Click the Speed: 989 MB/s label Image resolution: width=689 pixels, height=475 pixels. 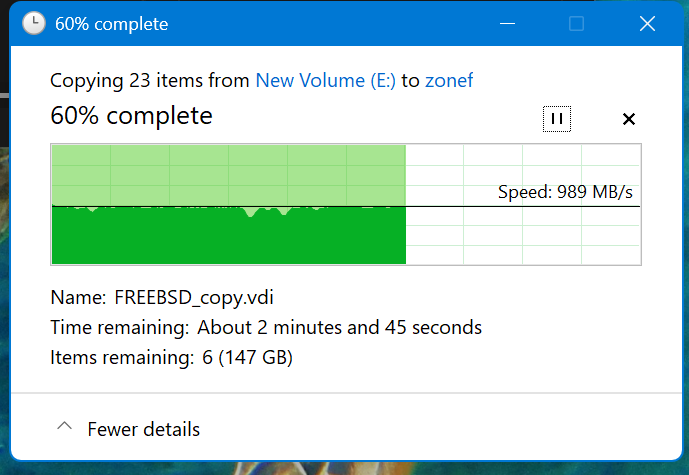[x=565, y=192]
